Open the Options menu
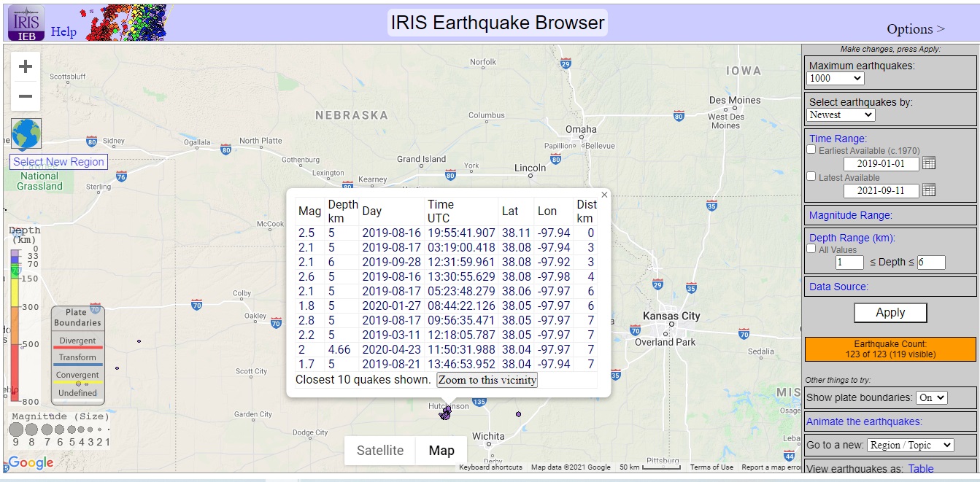 click(915, 29)
